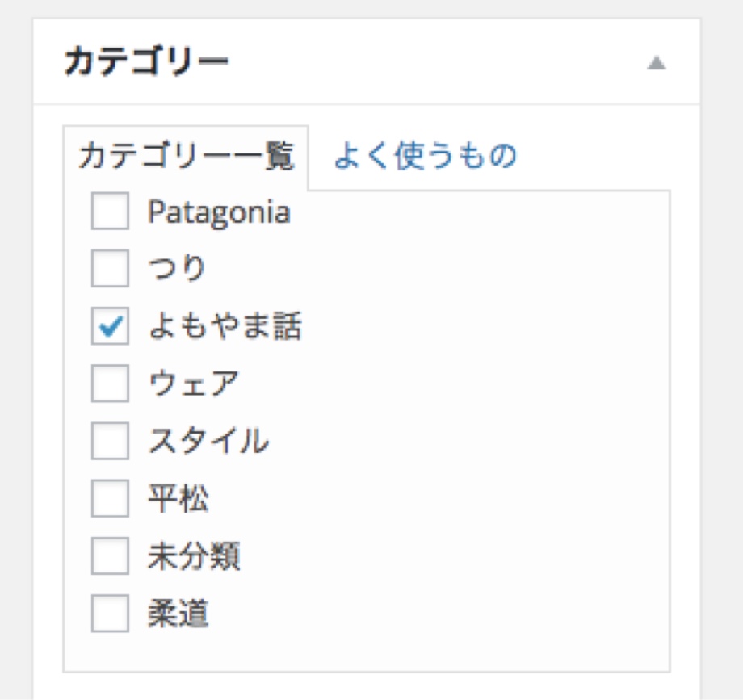Click the 平松 label text
Viewport: 743px width, 700px height.
pos(178,498)
